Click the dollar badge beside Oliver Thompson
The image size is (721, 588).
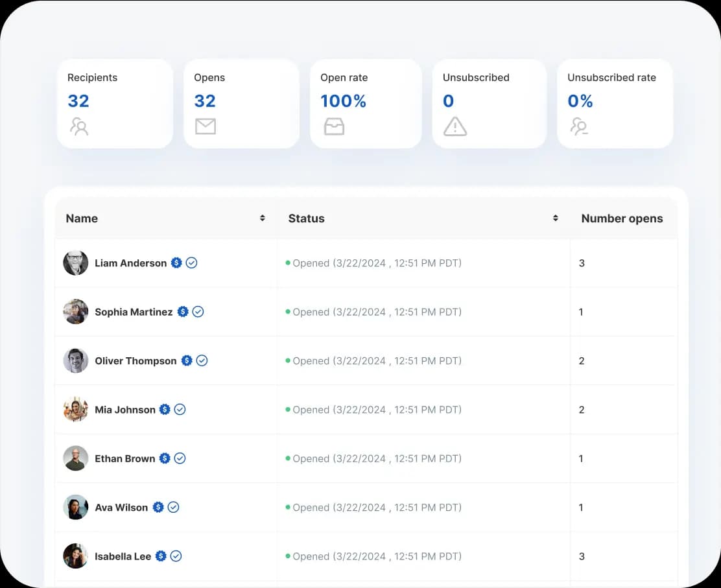click(x=187, y=360)
